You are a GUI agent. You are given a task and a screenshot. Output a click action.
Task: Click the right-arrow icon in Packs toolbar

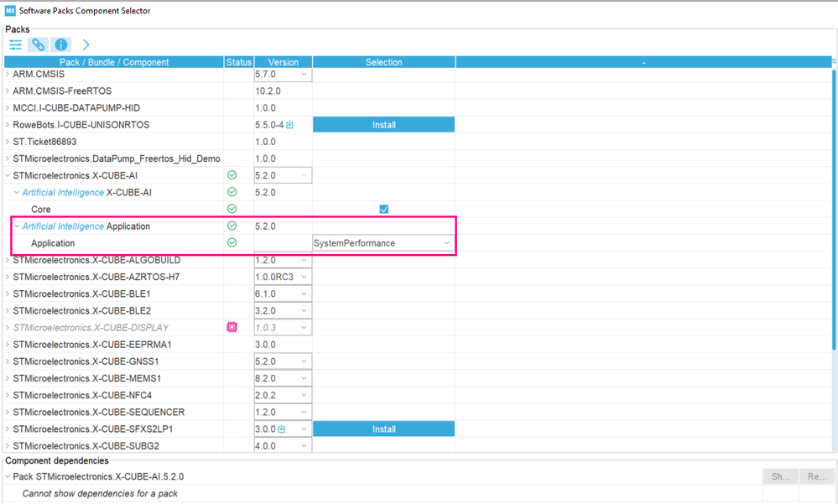86,45
